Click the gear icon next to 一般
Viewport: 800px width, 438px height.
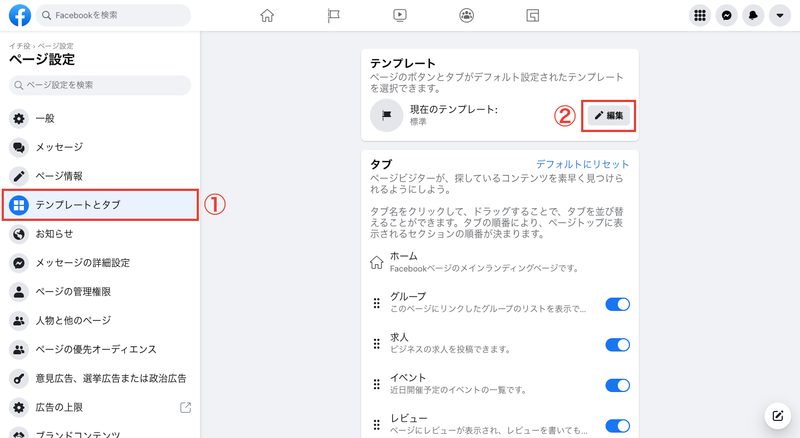click(x=19, y=118)
